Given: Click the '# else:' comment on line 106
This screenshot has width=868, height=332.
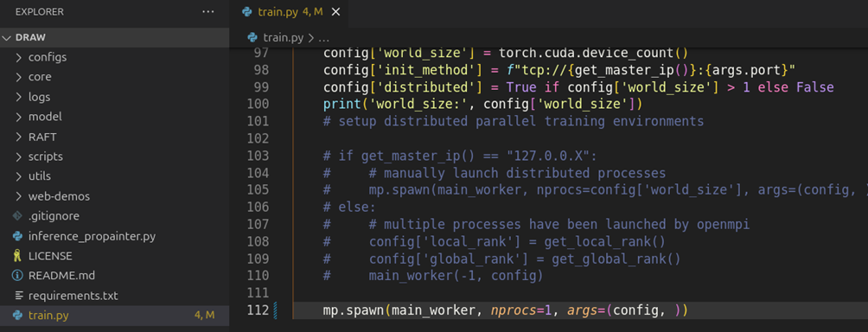Looking at the screenshot, I should pos(349,207).
